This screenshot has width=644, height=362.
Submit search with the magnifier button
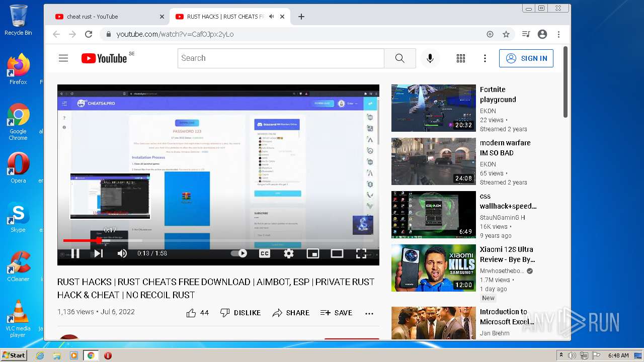click(x=400, y=58)
